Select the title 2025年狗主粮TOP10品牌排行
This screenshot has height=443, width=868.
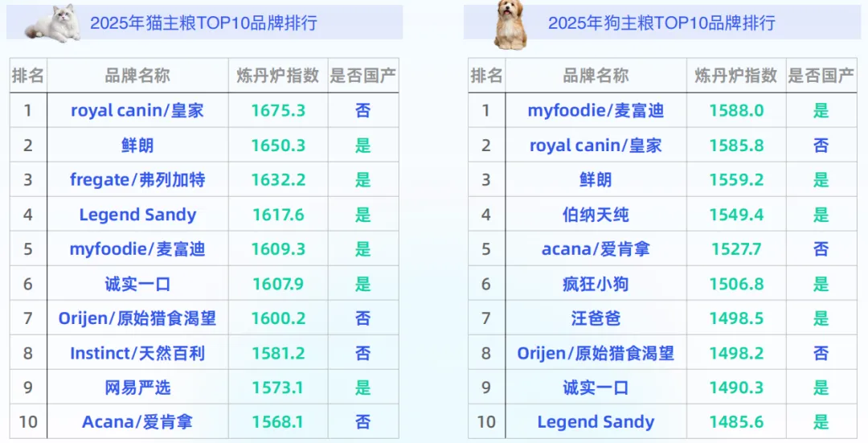coord(661,23)
